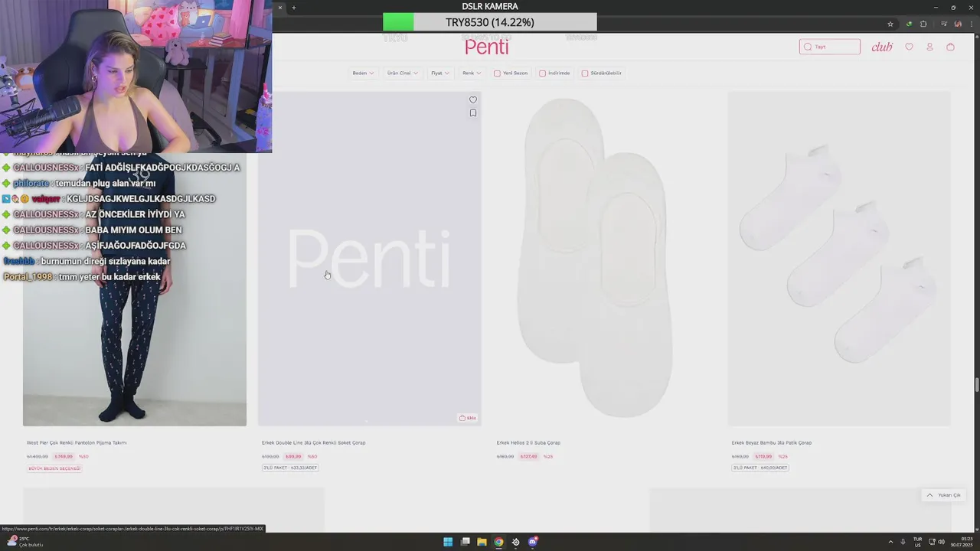Open West Pier Çok Renkli Pantolon Pijama Takımı

77,443
